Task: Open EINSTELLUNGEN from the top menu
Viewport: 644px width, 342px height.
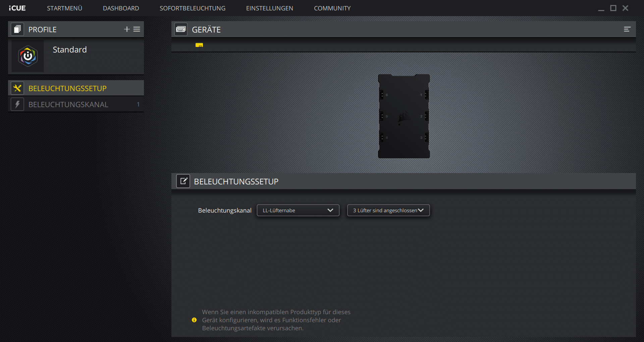Action: (x=269, y=8)
